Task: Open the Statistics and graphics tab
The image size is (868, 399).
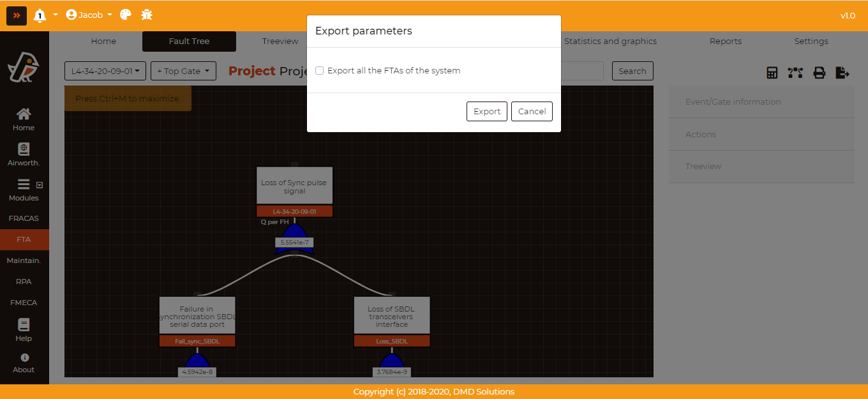Action: (610, 41)
